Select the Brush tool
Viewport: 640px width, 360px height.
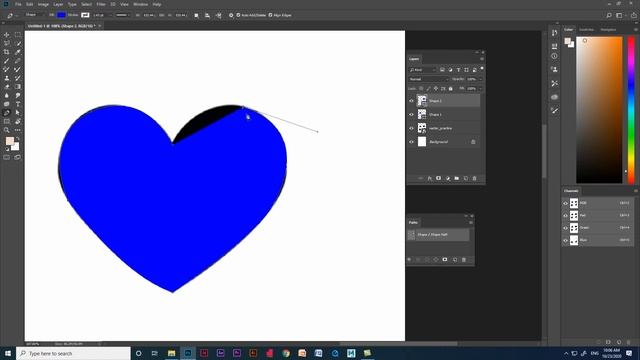[7, 61]
